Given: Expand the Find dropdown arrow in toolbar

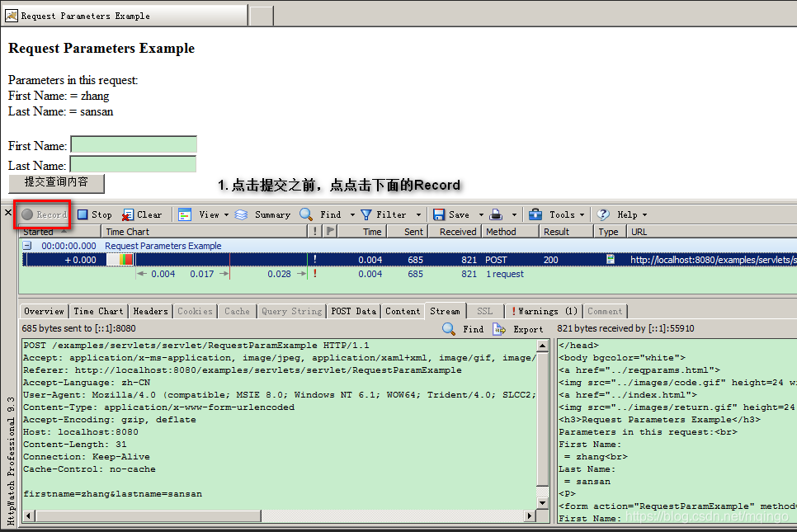Looking at the screenshot, I should pyautogui.click(x=352, y=215).
